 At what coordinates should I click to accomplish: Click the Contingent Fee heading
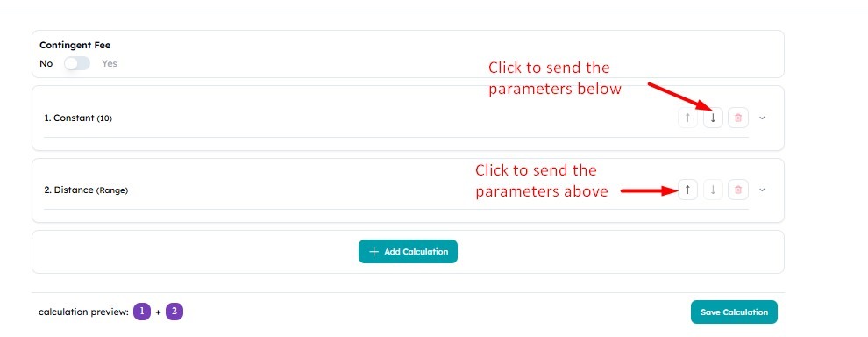coord(75,46)
